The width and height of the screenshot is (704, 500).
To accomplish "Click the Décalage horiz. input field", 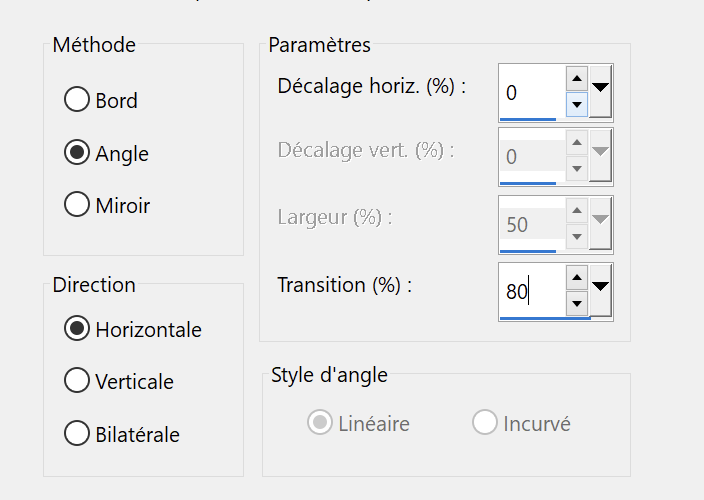I will [530, 92].
